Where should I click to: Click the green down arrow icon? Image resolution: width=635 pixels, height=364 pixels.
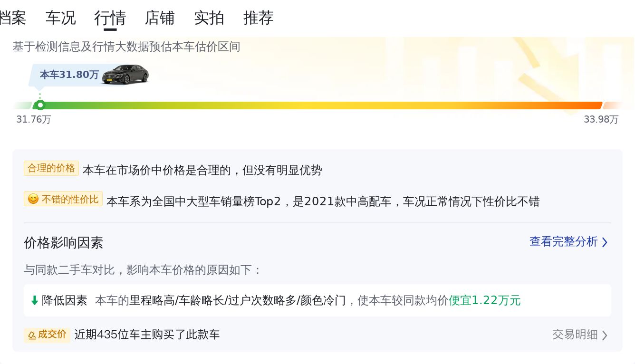coord(34,300)
